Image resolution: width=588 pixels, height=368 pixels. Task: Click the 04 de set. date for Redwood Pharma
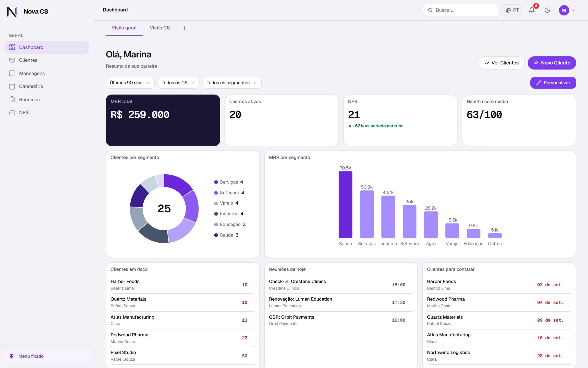coord(550,303)
